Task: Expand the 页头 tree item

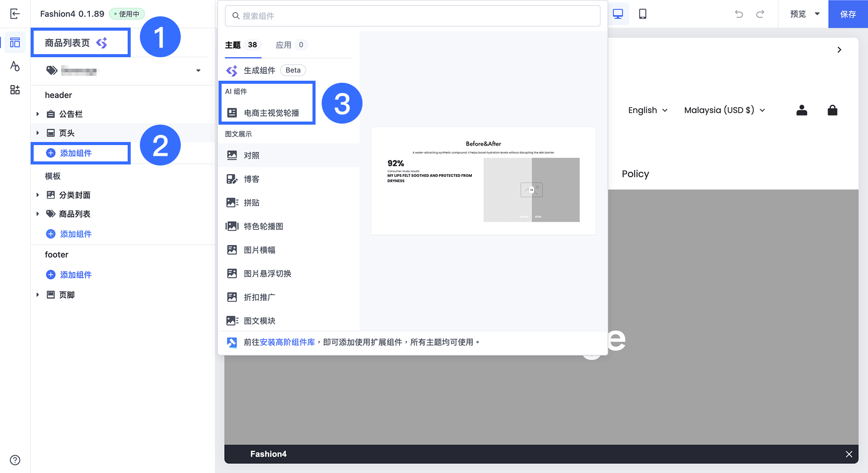Action: coord(37,133)
